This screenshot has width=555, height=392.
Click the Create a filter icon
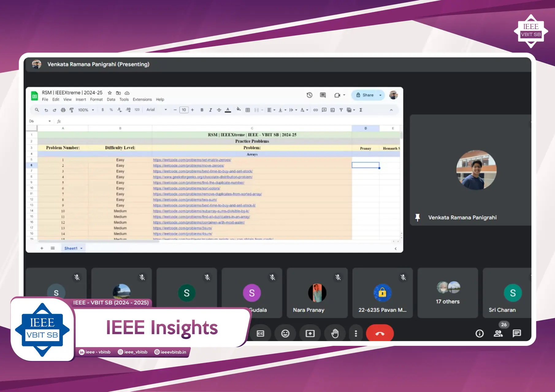(x=341, y=110)
